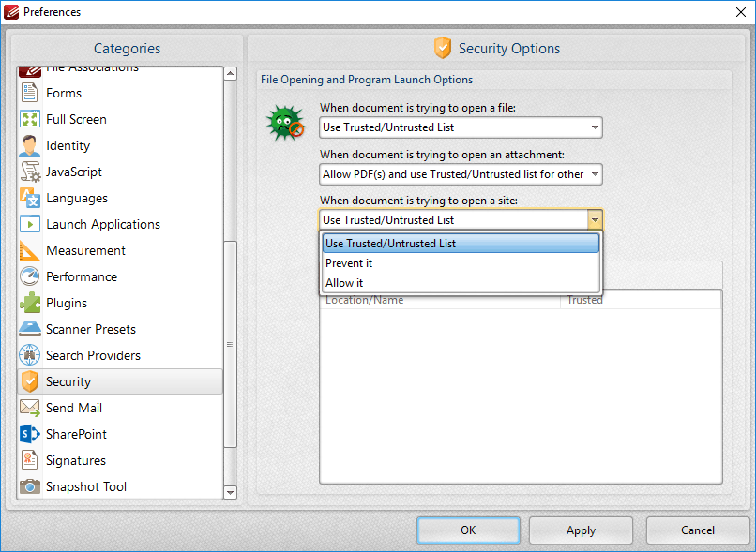Viewport: 756px width, 552px height.
Task: Open Search Providers category
Action: point(93,355)
